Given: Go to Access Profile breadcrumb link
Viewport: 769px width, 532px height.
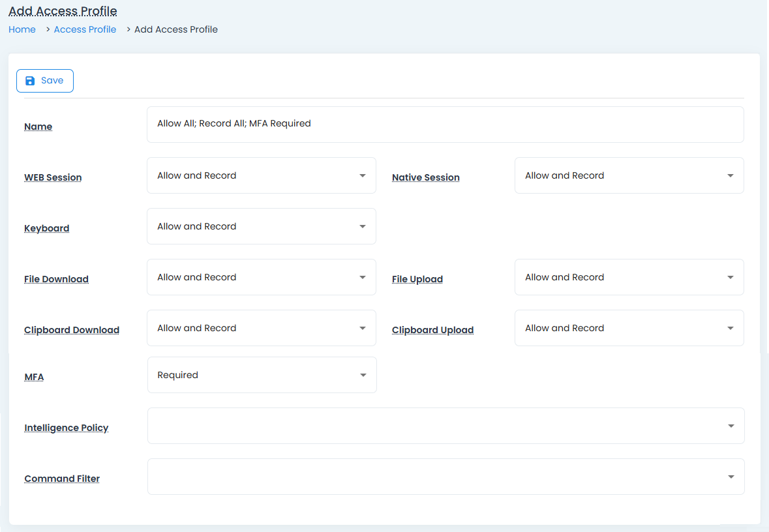Looking at the screenshot, I should pos(85,29).
